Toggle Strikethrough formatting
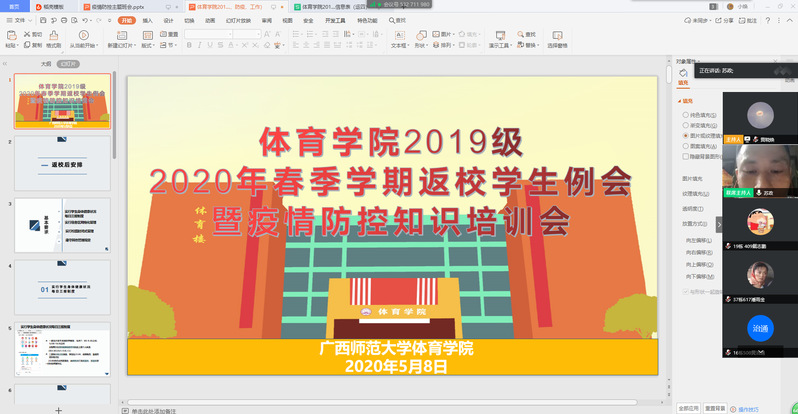This screenshot has width=798, height=414. pyautogui.click(x=220, y=45)
